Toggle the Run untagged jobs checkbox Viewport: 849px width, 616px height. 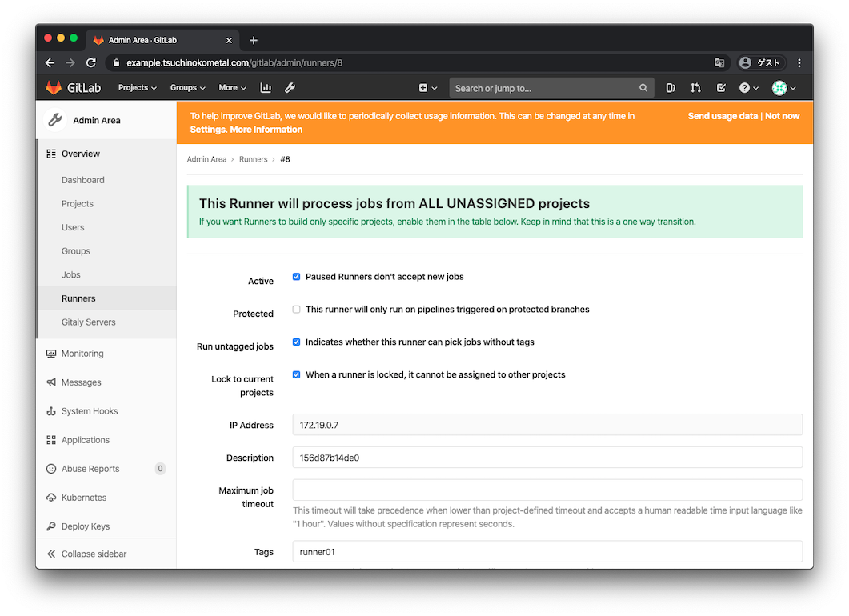click(296, 342)
